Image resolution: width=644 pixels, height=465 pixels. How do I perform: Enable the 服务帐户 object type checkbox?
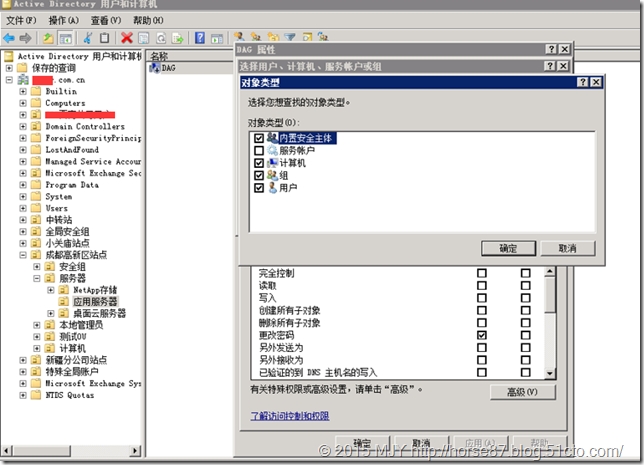tap(260, 150)
